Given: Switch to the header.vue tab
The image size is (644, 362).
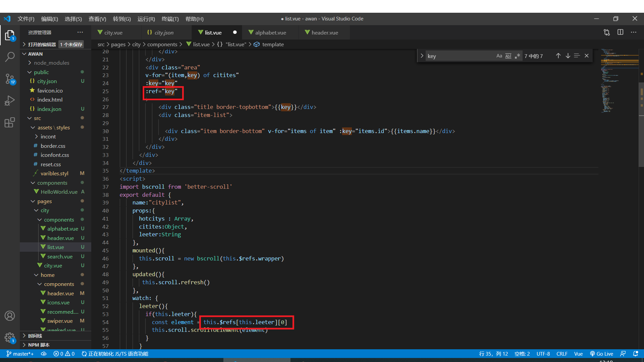Looking at the screenshot, I should coord(324,33).
